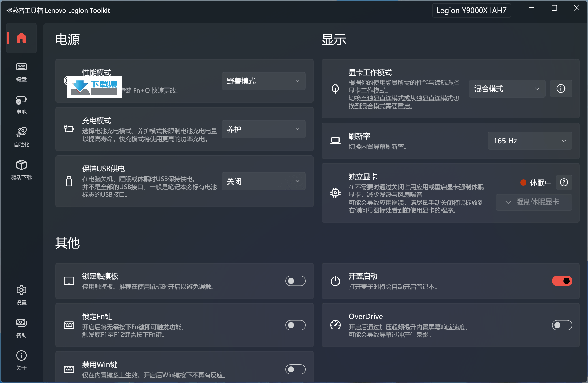Click the red 休眠中 status indicator dot
588x383 pixels.
523,182
